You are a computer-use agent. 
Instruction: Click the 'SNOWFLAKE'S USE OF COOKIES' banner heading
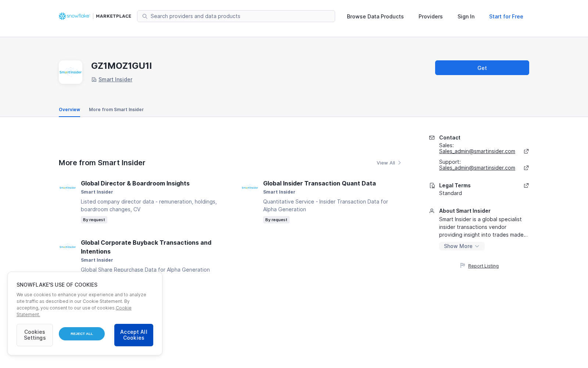57,285
